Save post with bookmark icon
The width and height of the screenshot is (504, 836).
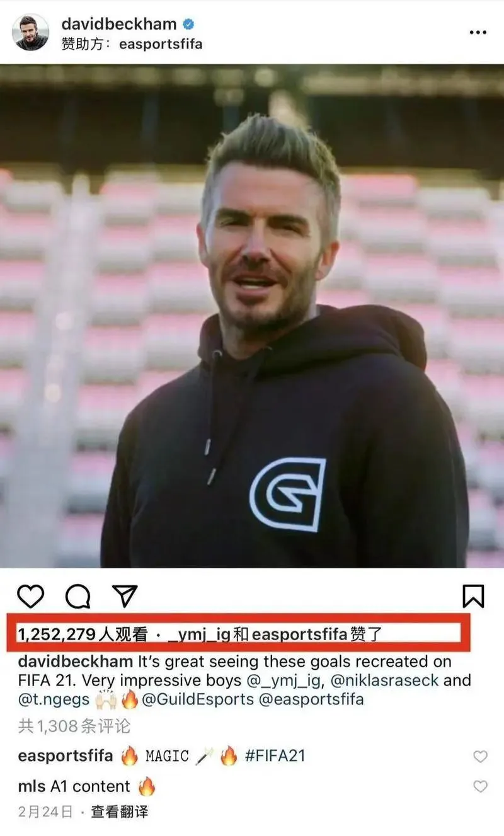[x=473, y=596]
